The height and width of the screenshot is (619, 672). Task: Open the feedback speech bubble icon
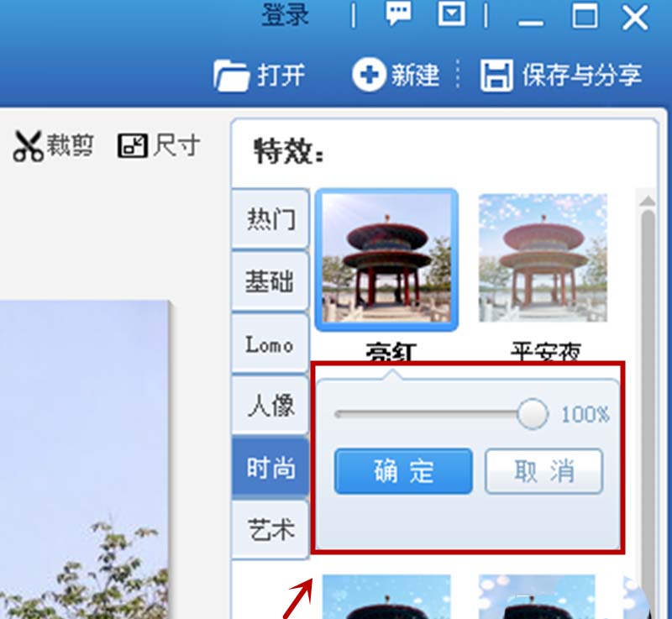[398, 13]
